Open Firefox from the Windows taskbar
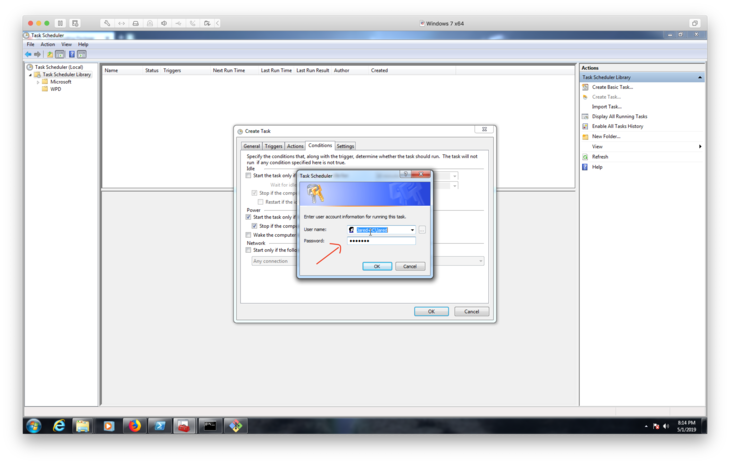730x464 pixels. (x=134, y=426)
